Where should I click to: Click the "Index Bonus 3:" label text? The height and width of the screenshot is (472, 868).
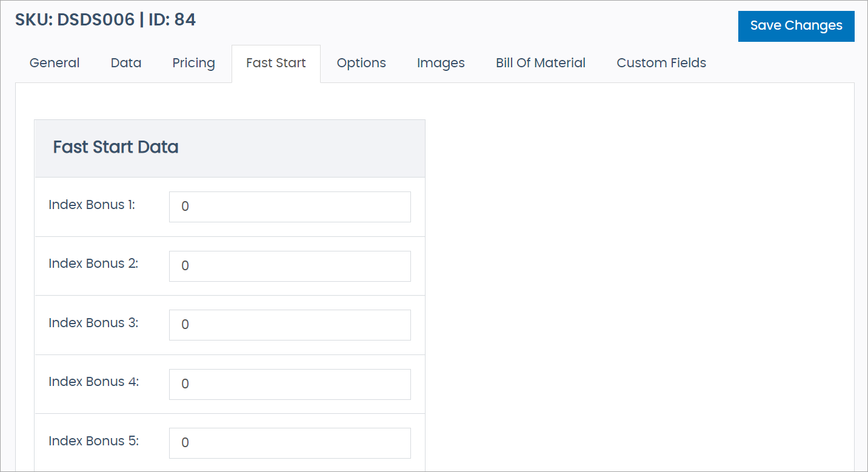coord(93,323)
